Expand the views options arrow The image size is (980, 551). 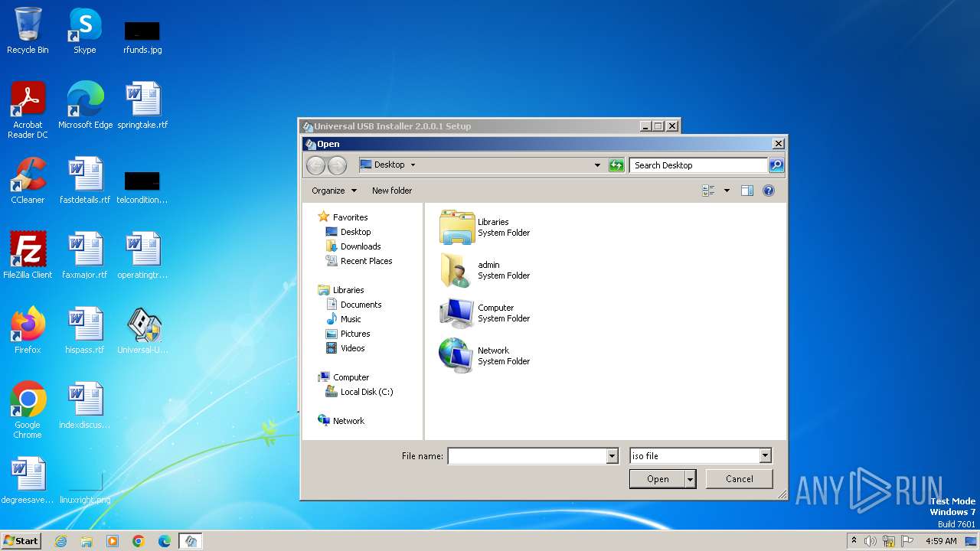click(x=727, y=191)
